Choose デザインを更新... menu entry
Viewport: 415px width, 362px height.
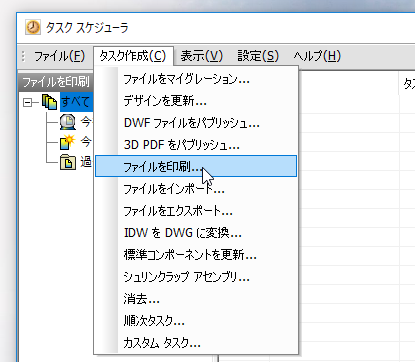[196, 101]
